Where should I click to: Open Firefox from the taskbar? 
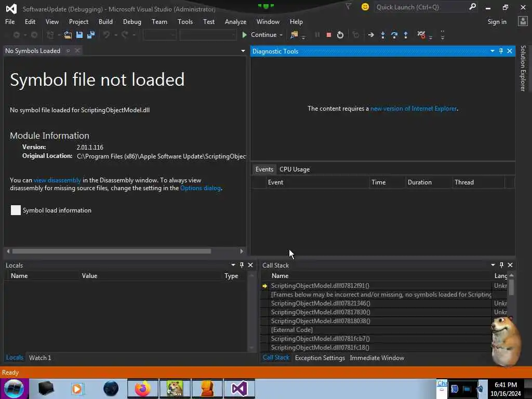[143, 389]
